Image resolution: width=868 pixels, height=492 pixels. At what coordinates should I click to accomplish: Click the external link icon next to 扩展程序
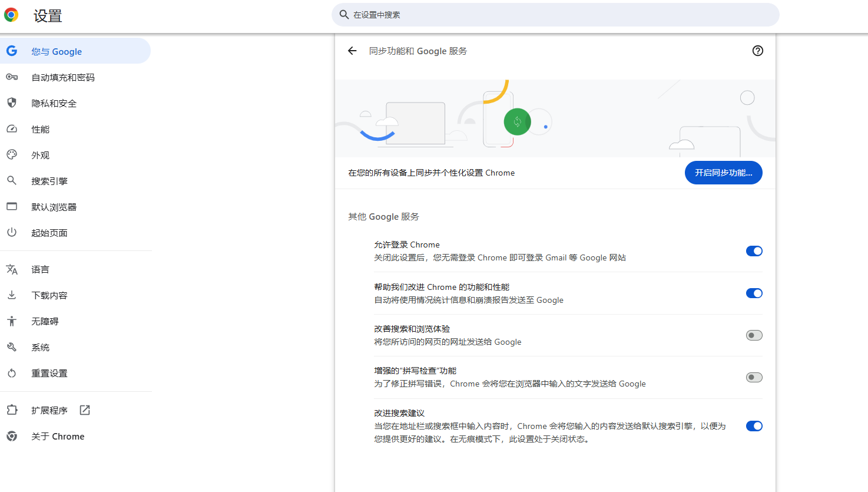(85, 410)
